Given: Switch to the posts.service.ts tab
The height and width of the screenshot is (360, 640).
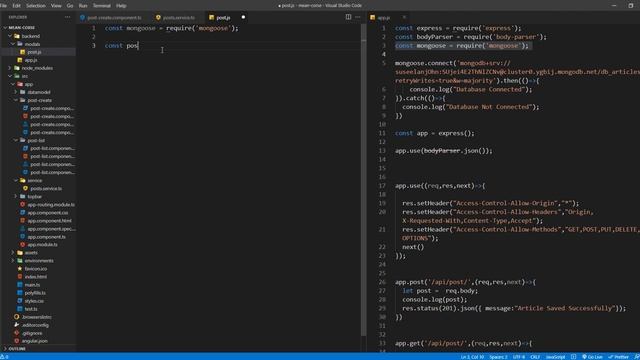Looking at the screenshot, I should (176, 18).
